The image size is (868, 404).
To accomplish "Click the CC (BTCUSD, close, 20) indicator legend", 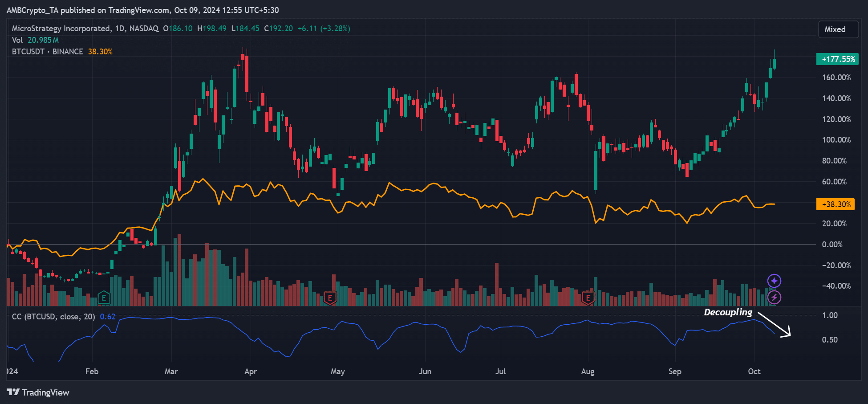I will pyautogui.click(x=53, y=317).
